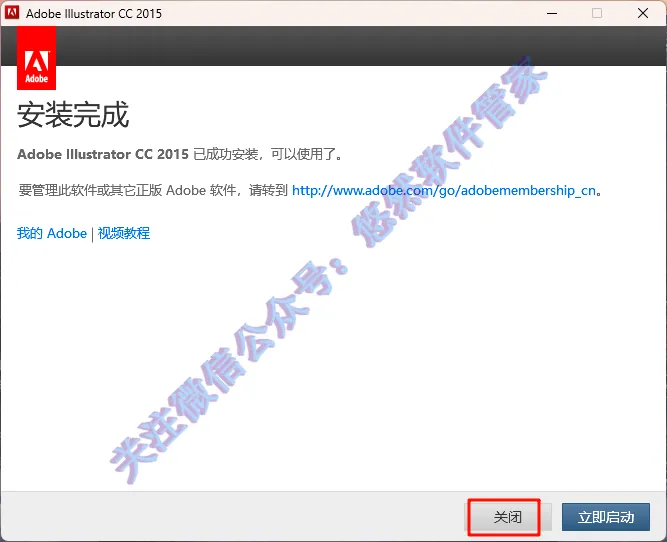Close the installer window with X
This screenshot has width=667, height=542.
tap(643, 13)
